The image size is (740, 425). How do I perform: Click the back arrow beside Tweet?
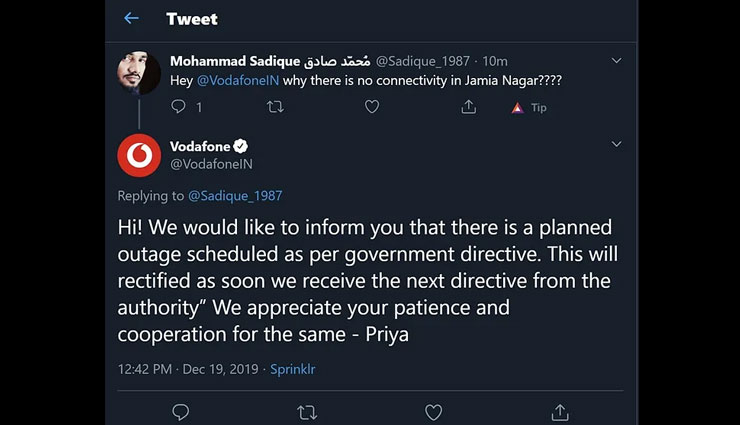click(131, 18)
